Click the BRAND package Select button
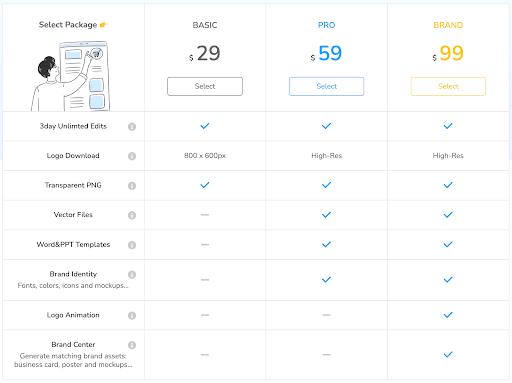 [x=448, y=86]
